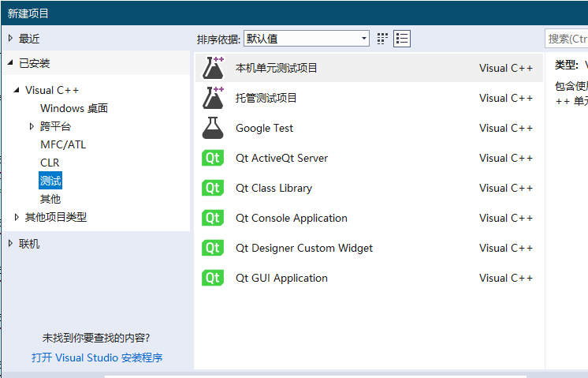Expand the 其他项目类型 node

[17, 217]
